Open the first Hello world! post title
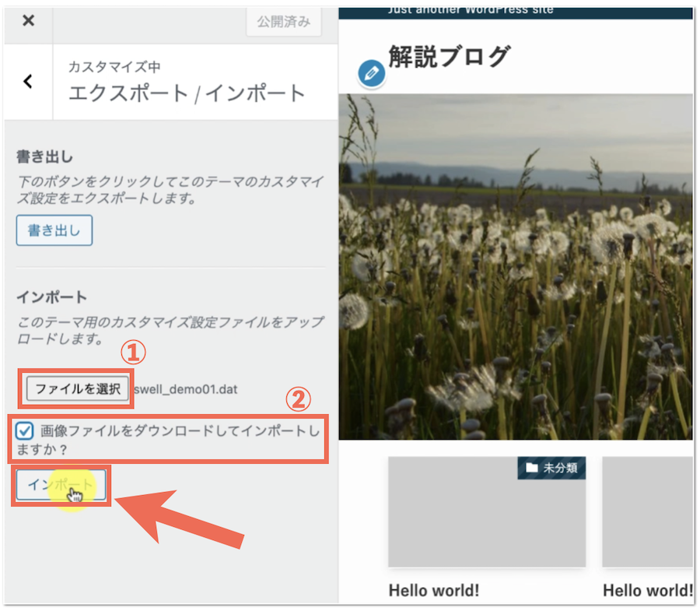 click(433, 591)
